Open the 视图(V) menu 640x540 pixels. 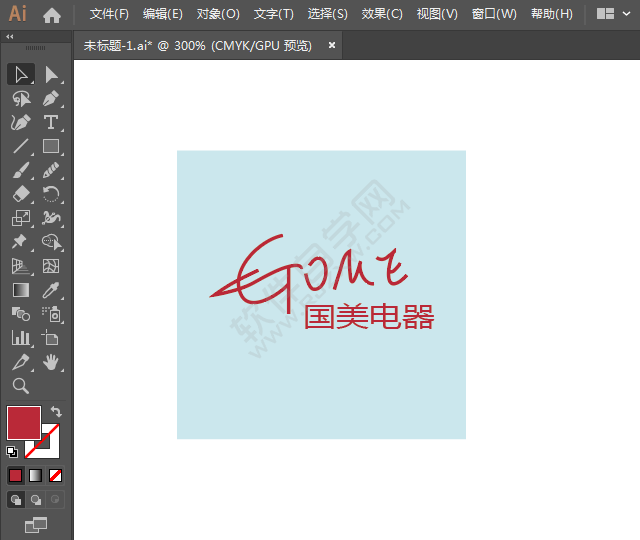[x=437, y=14]
